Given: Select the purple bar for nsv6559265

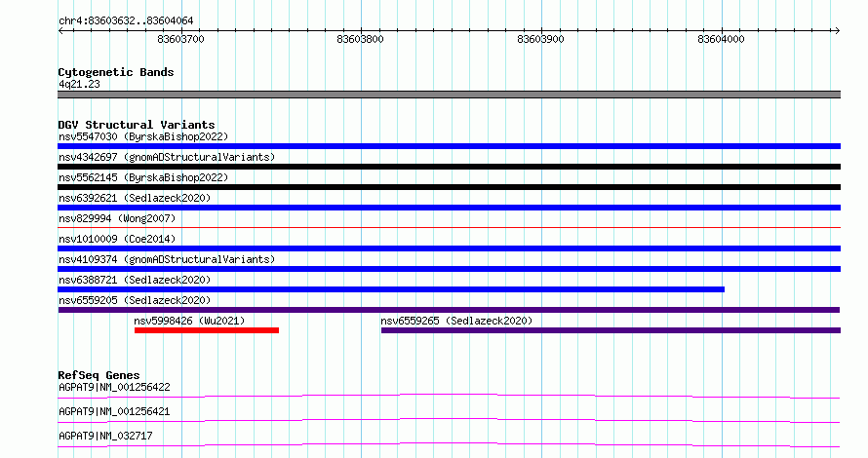Looking at the screenshot, I should pyautogui.click(x=611, y=330).
